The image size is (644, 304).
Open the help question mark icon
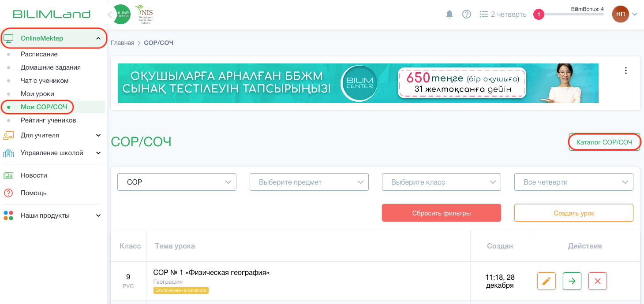467,14
